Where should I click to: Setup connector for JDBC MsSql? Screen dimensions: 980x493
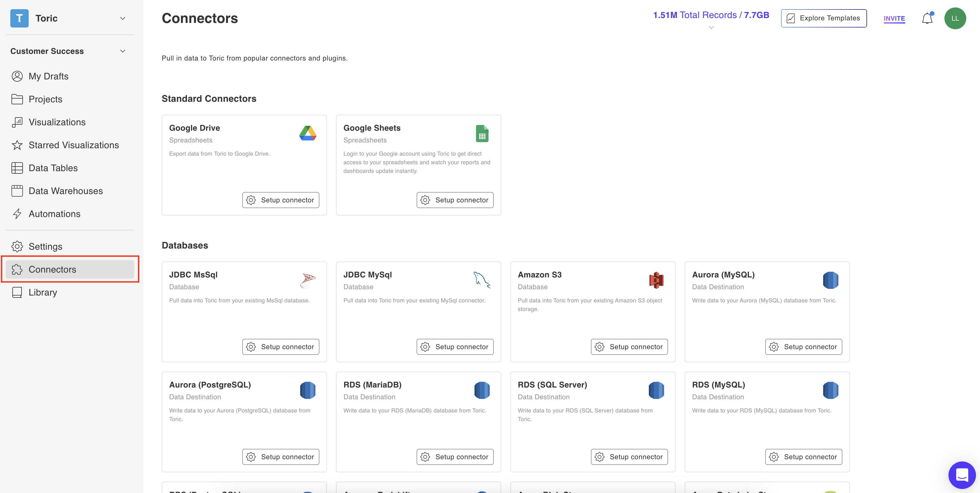281,347
